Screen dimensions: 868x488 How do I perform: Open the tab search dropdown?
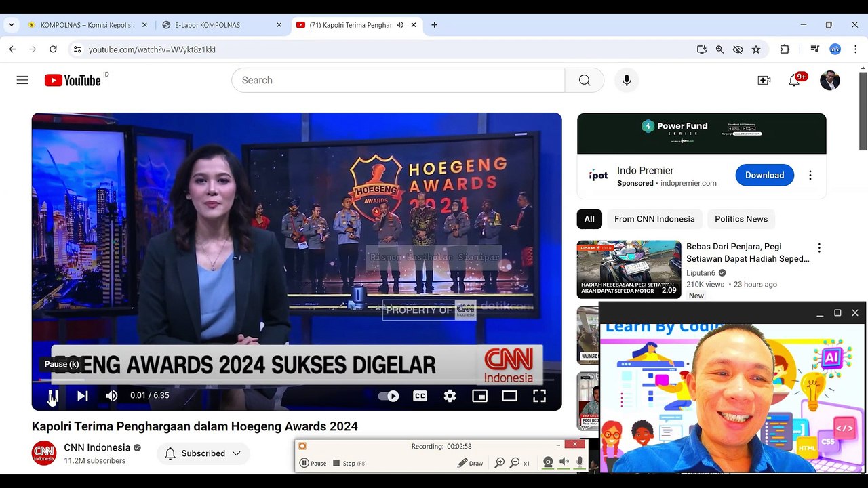(11, 25)
